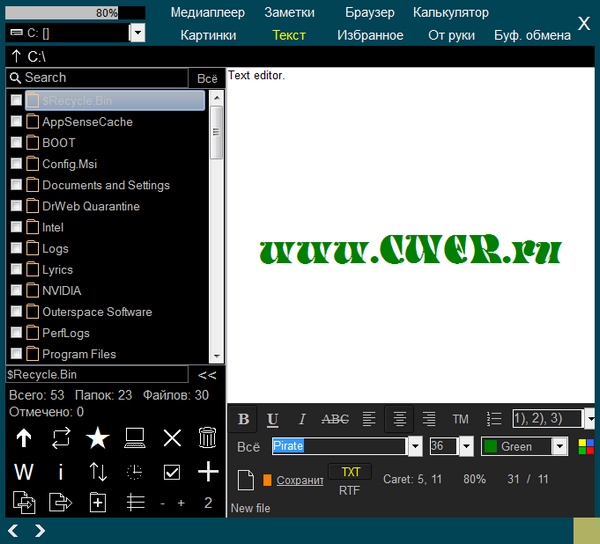
Task: Open the drive C: selector dropdown
Action: (x=137, y=33)
